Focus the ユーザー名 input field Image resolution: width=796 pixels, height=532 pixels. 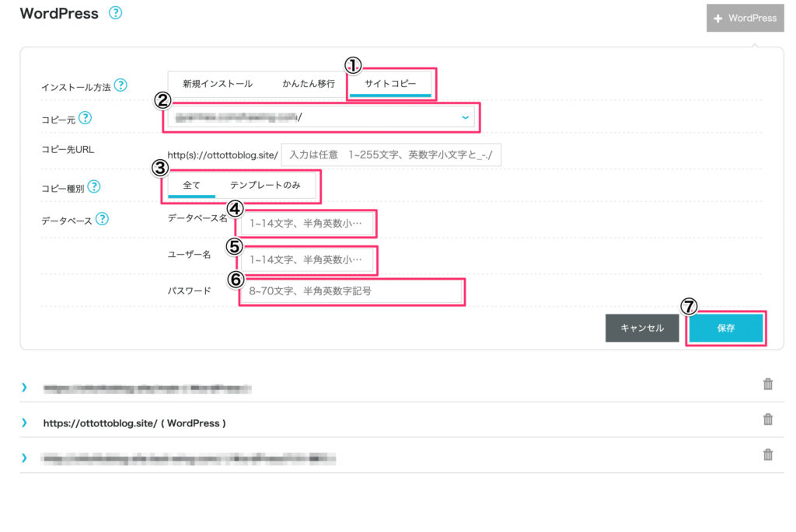[307, 259]
